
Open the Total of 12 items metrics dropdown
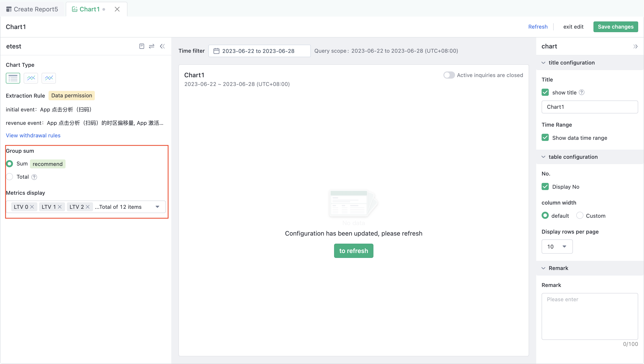click(x=157, y=207)
